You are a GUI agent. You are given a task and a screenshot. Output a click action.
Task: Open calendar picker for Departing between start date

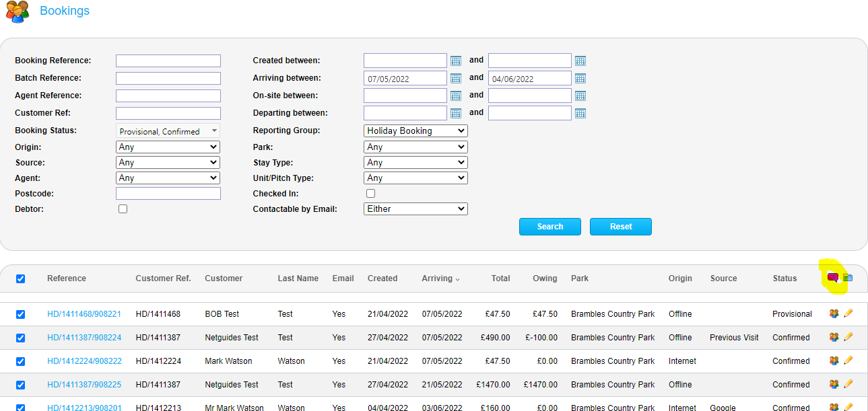pos(456,113)
